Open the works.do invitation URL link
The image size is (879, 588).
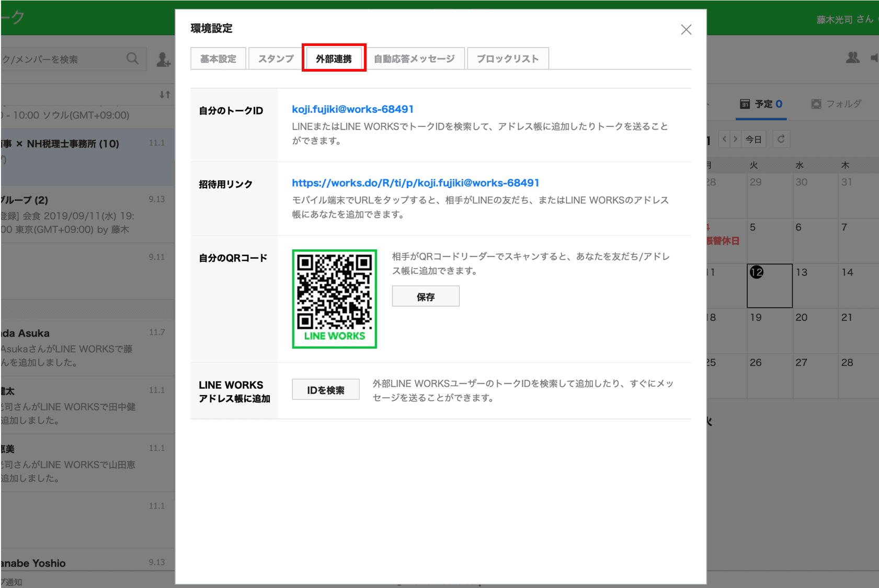415,183
